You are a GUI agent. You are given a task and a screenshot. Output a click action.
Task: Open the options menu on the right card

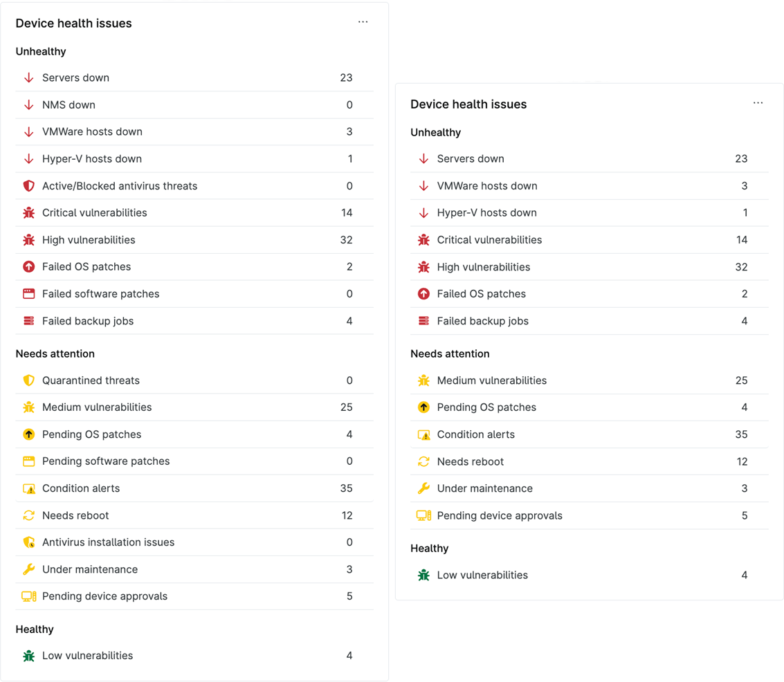point(758,102)
